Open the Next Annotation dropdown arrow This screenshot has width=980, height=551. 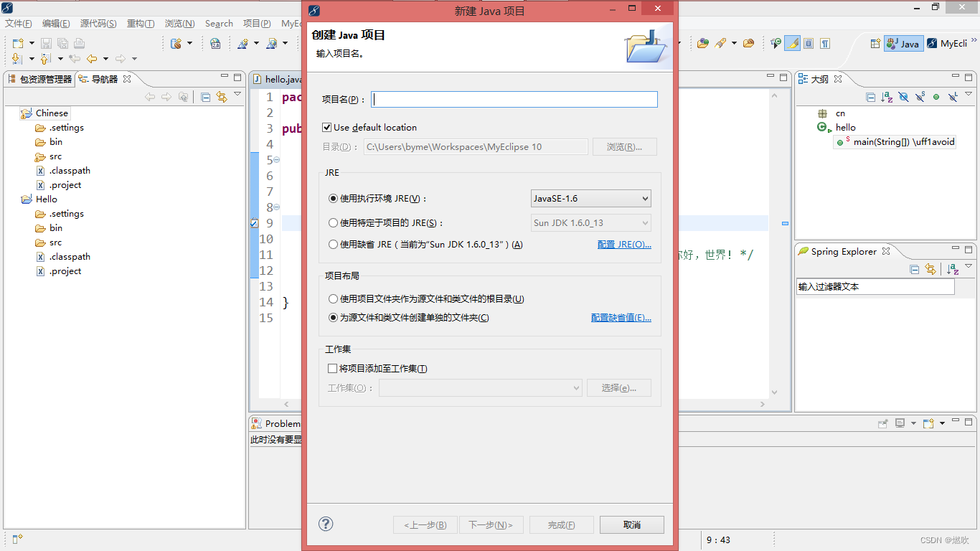[x=31, y=59]
